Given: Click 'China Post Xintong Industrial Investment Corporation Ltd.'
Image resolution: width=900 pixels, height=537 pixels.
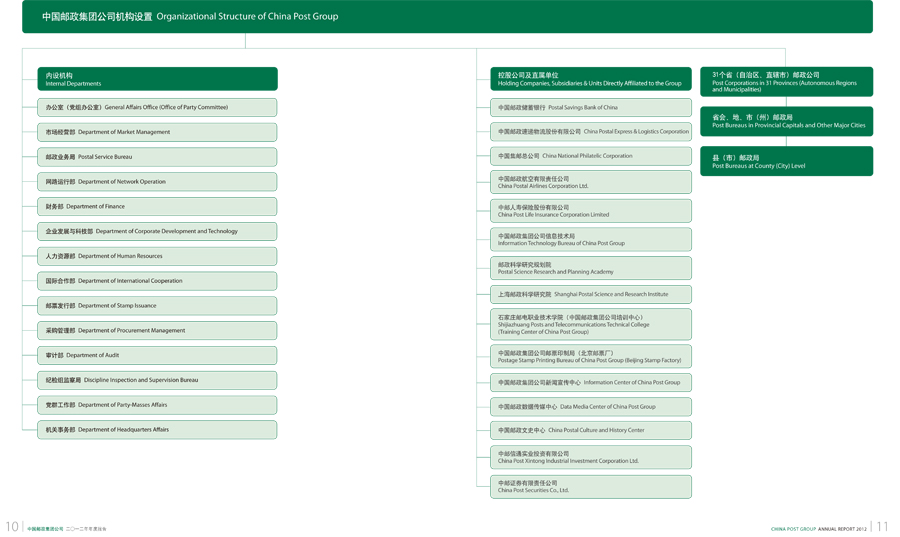Looking at the screenshot, I should tap(591, 457).
